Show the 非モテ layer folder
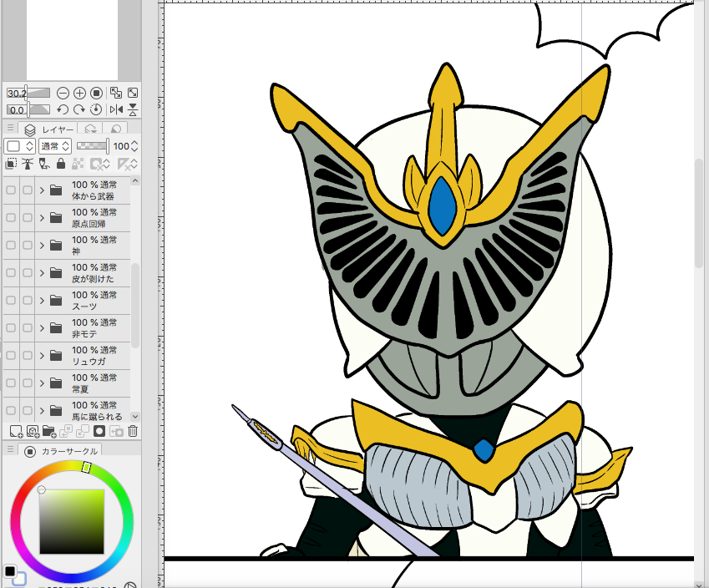 click(x=11, y=328)
